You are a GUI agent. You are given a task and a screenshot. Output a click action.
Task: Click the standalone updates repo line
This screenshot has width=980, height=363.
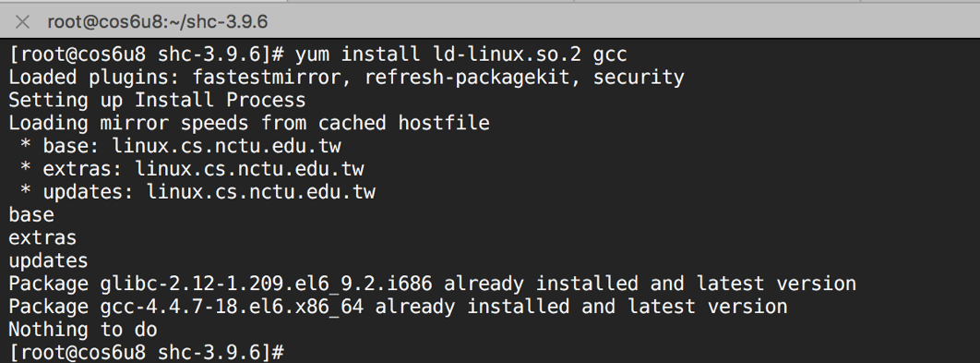48,261
